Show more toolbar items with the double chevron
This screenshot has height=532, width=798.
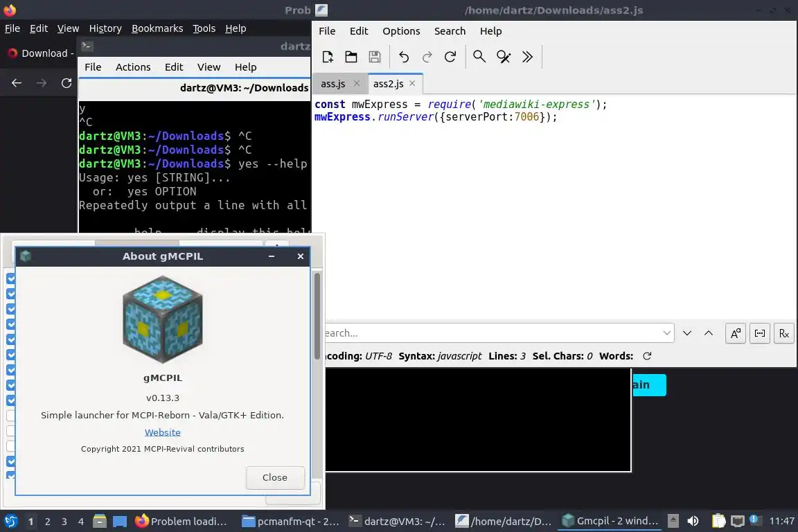coord(527,57)
